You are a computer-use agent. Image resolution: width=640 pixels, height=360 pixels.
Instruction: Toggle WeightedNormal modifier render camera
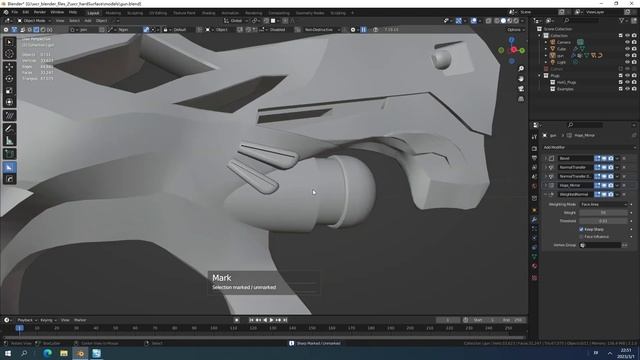tap(611, 194)
